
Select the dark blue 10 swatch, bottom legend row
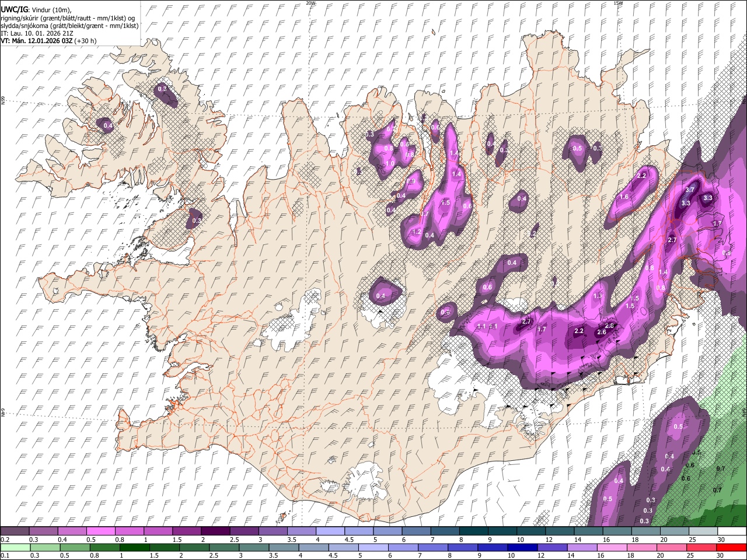pyautogui.click(x=521, y=547)
